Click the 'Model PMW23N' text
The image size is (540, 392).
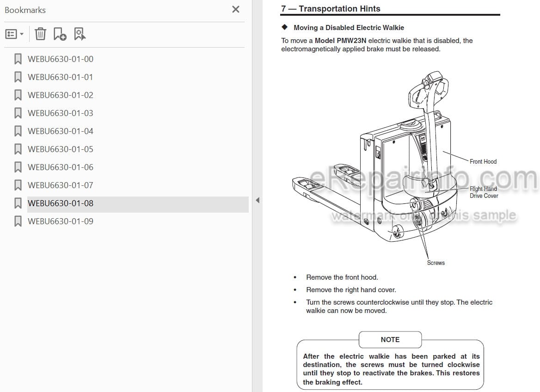[340, 41]
